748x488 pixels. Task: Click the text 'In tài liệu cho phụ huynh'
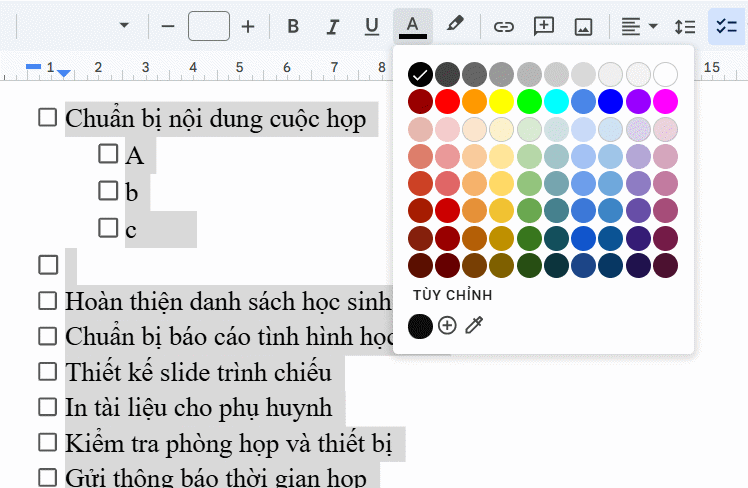[198, 408]
